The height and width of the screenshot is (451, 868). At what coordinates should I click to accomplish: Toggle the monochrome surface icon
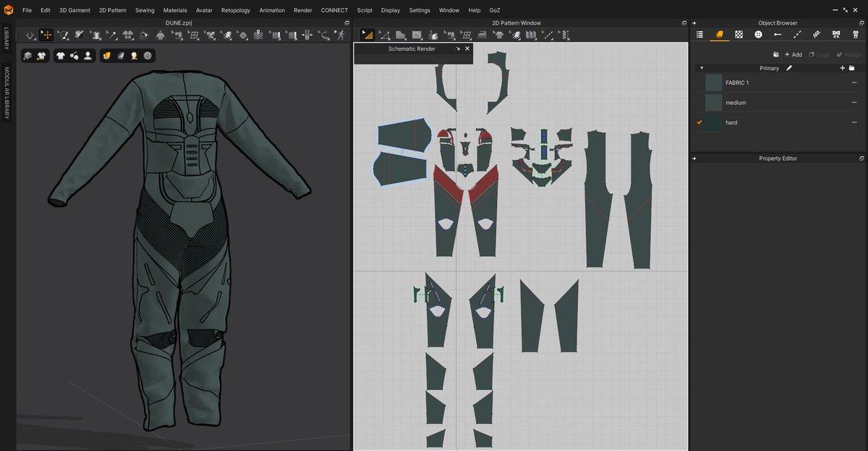click(x=121, y=56)
